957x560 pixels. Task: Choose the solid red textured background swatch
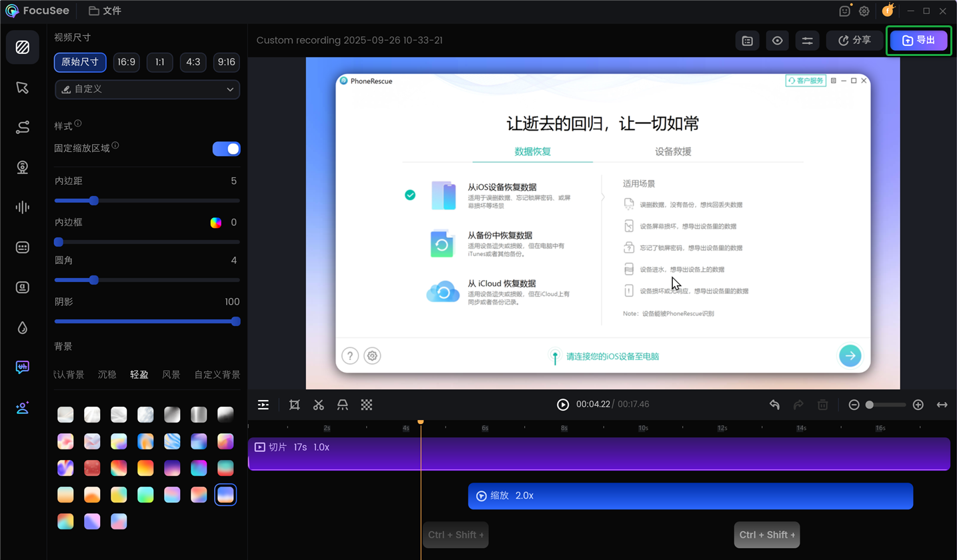coord(92,468)
